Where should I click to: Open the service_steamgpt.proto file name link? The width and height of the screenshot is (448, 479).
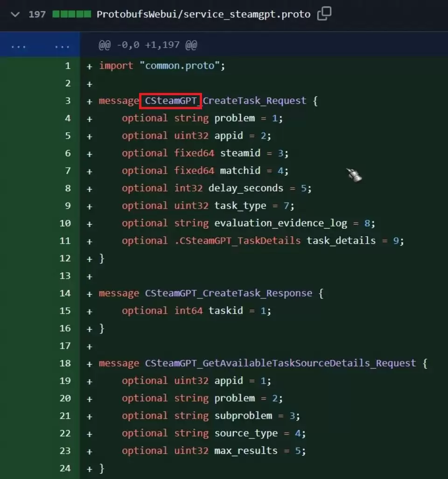(x=203, y=14)
